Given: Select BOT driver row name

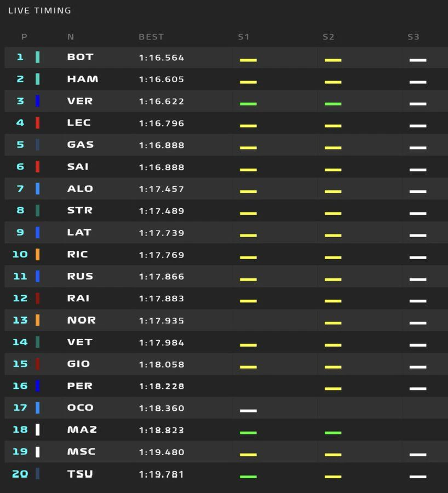Looking at the screenshot, I should (80, 57).
